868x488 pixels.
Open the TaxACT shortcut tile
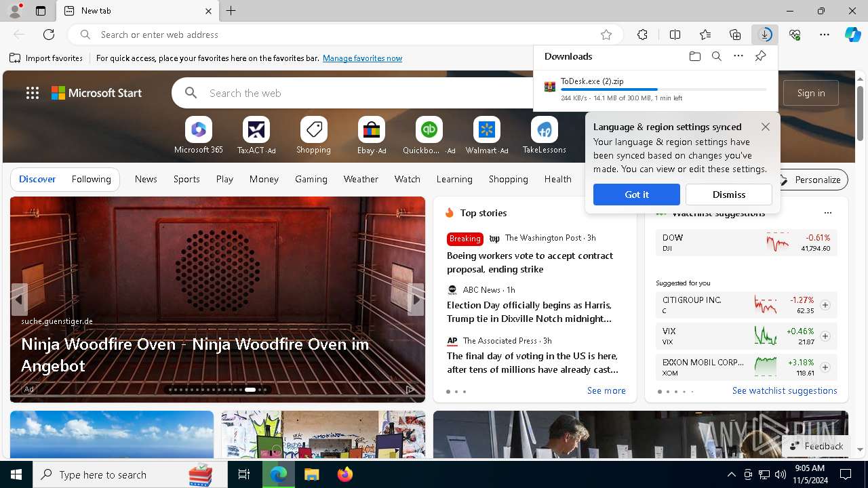256,136
